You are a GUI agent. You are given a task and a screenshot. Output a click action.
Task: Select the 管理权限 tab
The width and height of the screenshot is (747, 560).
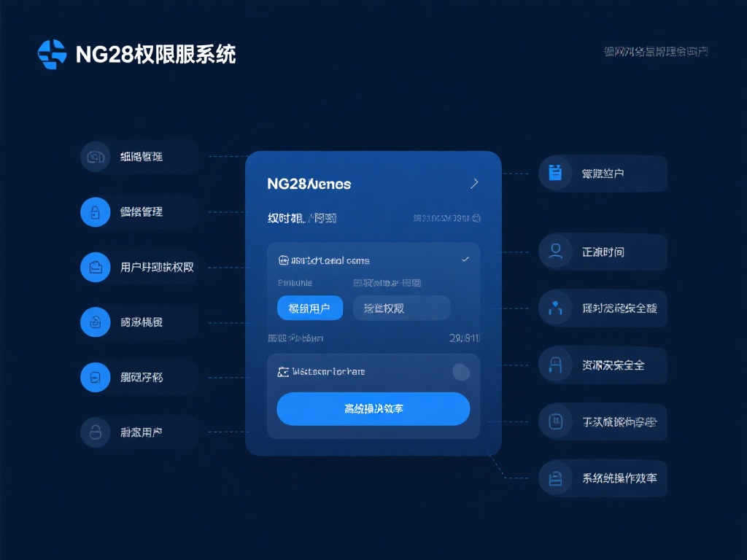(401, 308)
